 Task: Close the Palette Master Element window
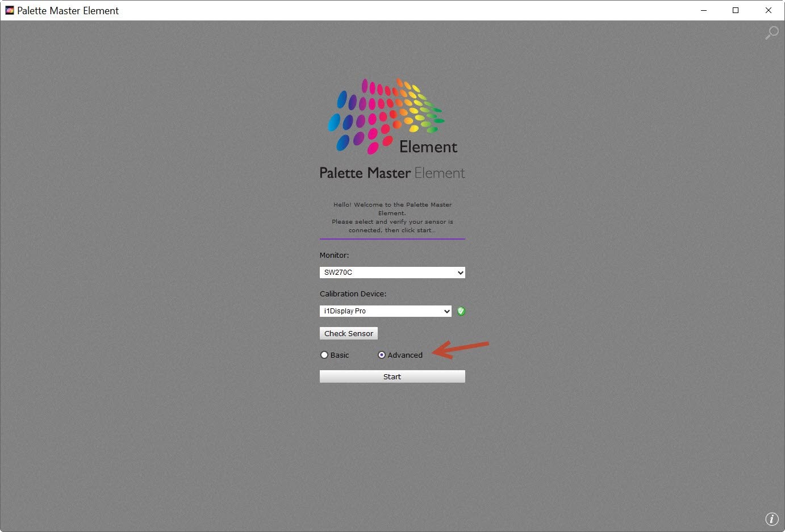point(768,10)
